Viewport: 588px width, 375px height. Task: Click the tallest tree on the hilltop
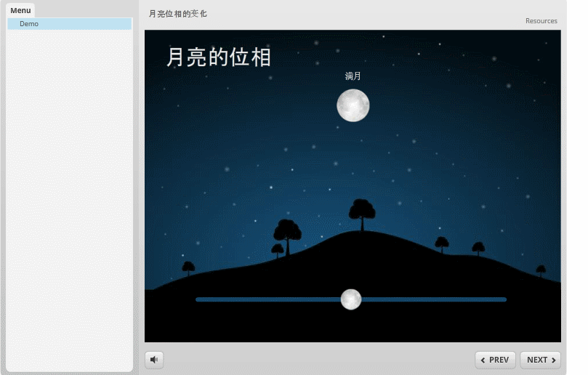[362, 212]
